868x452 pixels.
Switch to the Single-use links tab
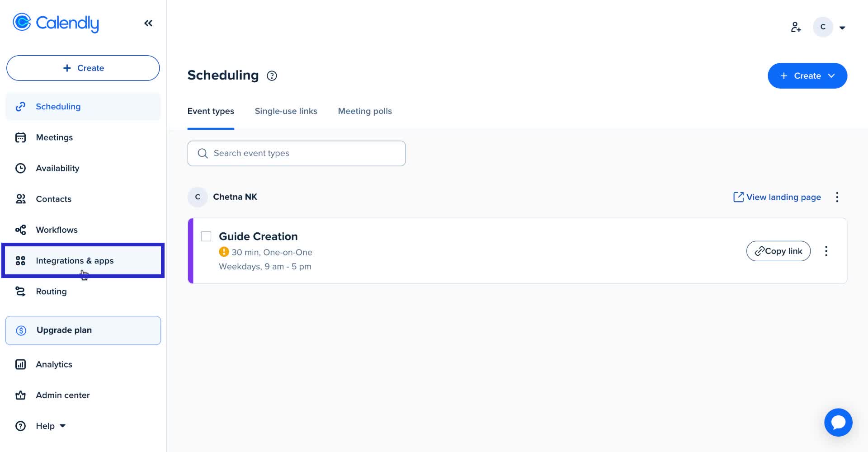coord(286,111)
